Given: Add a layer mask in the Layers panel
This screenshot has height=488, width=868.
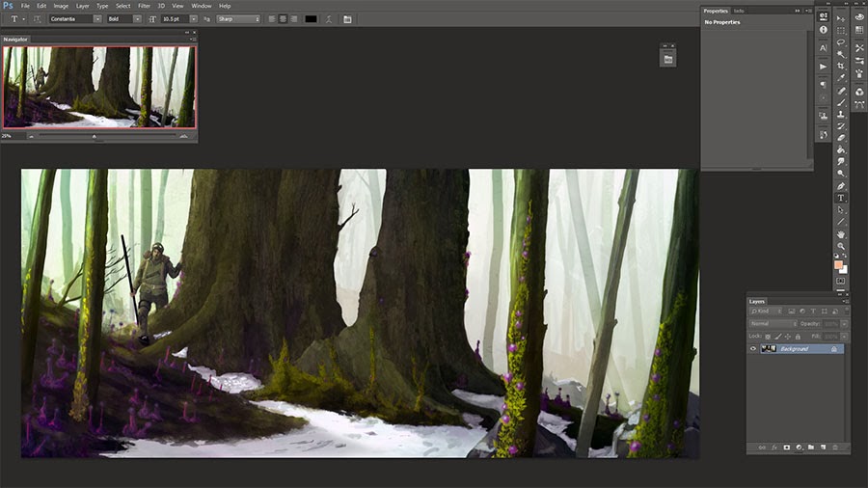Looking at the screenshot, I should (x=787, y=447).
